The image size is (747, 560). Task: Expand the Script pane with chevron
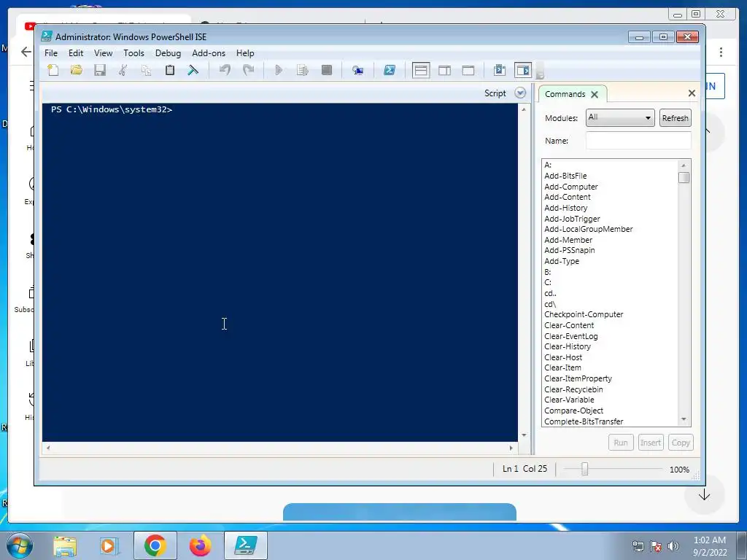[x=520, y=93]
